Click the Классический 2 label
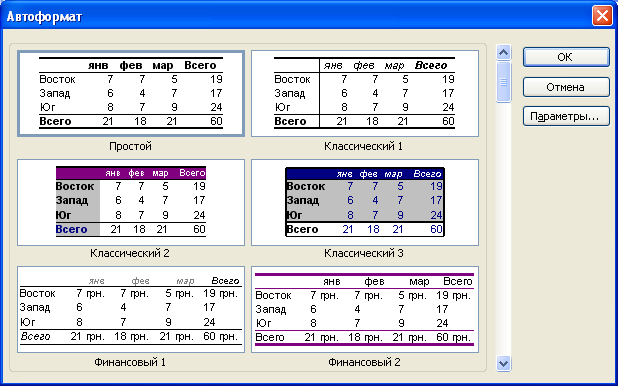The image size is (618, 386). [x=130, y=253]
